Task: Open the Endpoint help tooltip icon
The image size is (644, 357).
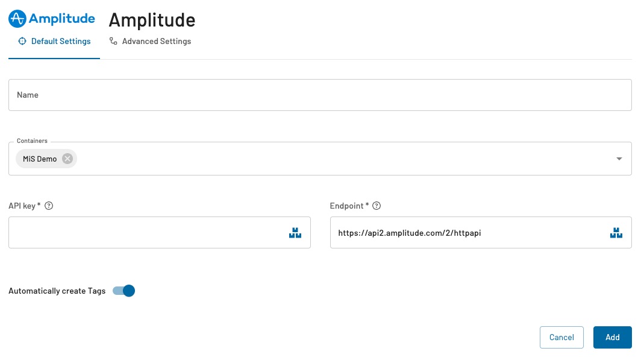Action: pyautogui.click(x=377, y=206)
